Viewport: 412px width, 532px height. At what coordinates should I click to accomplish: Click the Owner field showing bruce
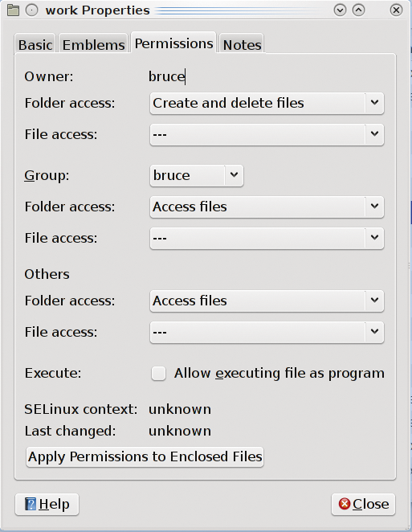pos(167,76)
